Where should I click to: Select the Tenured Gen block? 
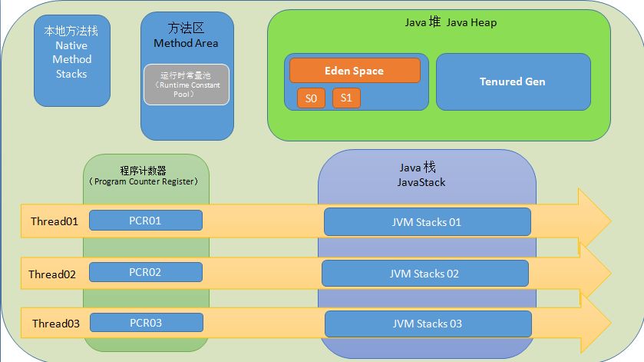[513, 82]
